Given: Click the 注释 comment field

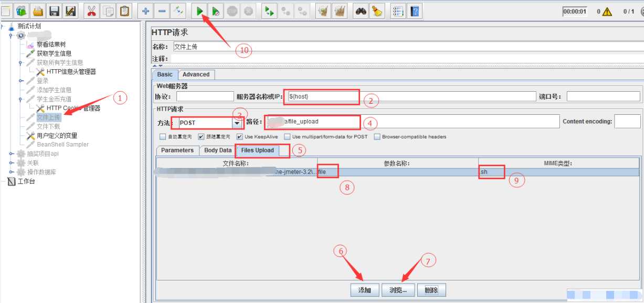Looking at the screenshot, I should point(407,59).
